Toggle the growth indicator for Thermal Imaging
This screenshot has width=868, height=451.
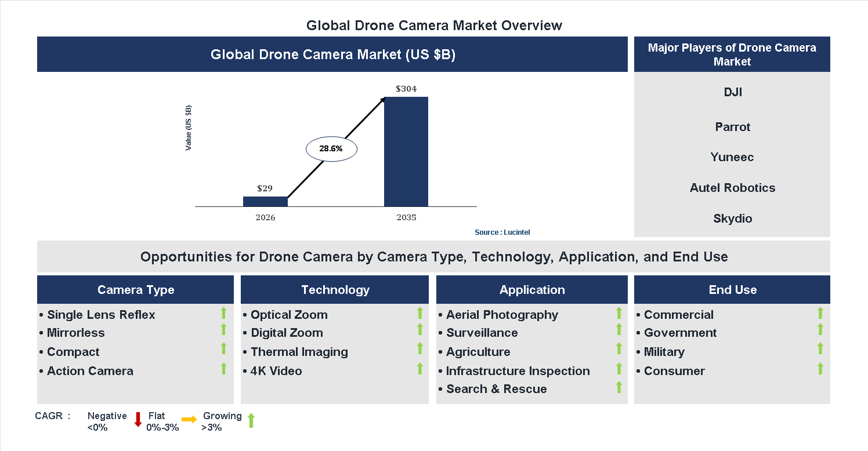420,350
